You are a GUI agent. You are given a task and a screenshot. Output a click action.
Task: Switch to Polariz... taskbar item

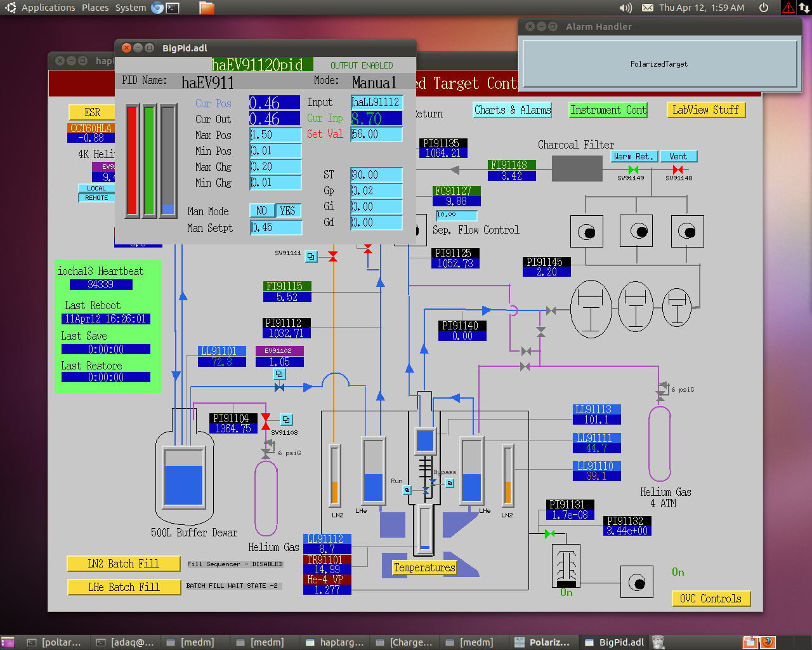[x=542, y=642]
